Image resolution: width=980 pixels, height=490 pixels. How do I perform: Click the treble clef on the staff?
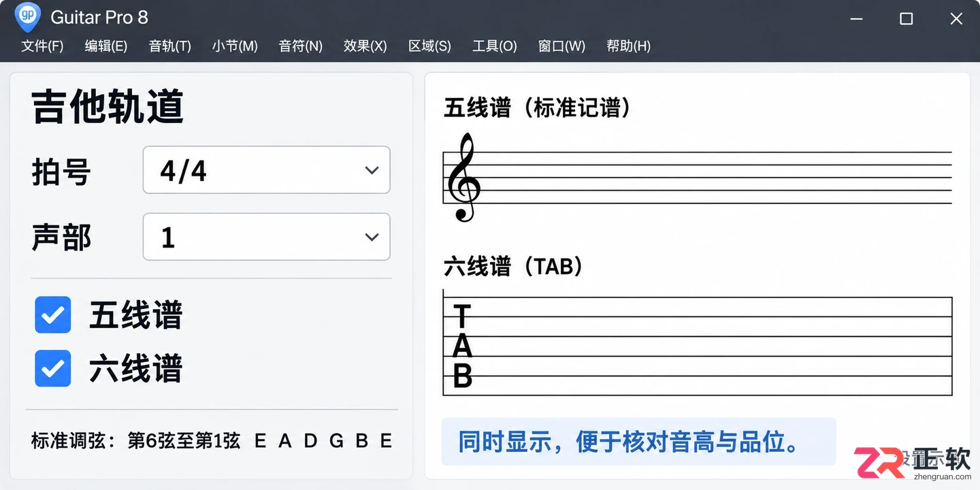pos(463,178)
